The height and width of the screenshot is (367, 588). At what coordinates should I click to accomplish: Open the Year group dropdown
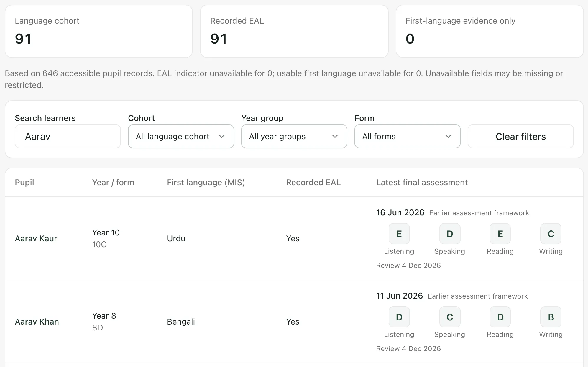[x=294, y=136]
